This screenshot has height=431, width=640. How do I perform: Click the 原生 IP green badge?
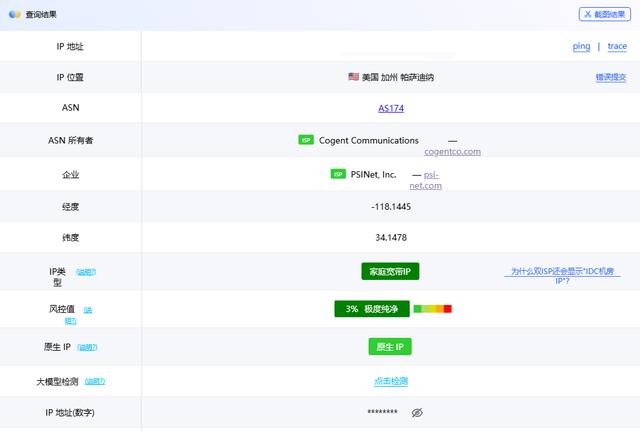[x=390, y=347]
